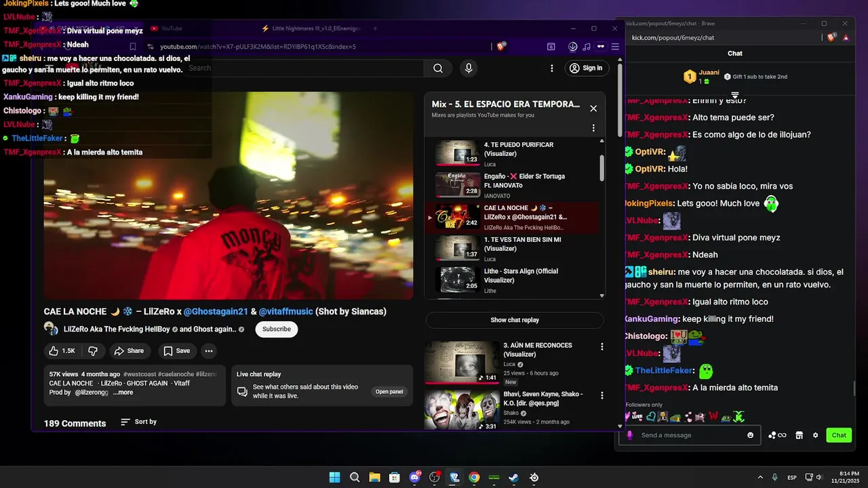Viewport: 868px width, 488px height.
Task: Click the mix playlist scrollbar
Action: [602, 167]
